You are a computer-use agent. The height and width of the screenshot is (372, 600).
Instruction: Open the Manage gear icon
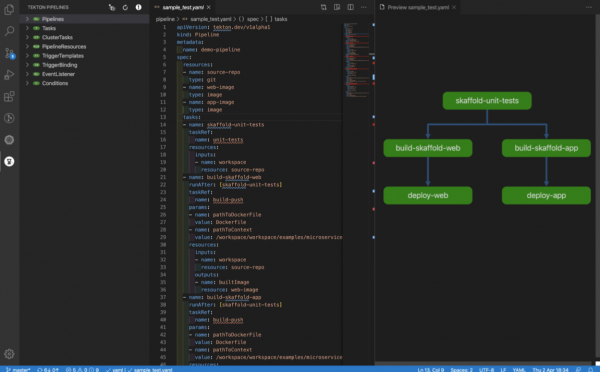(x=9, y=354)
